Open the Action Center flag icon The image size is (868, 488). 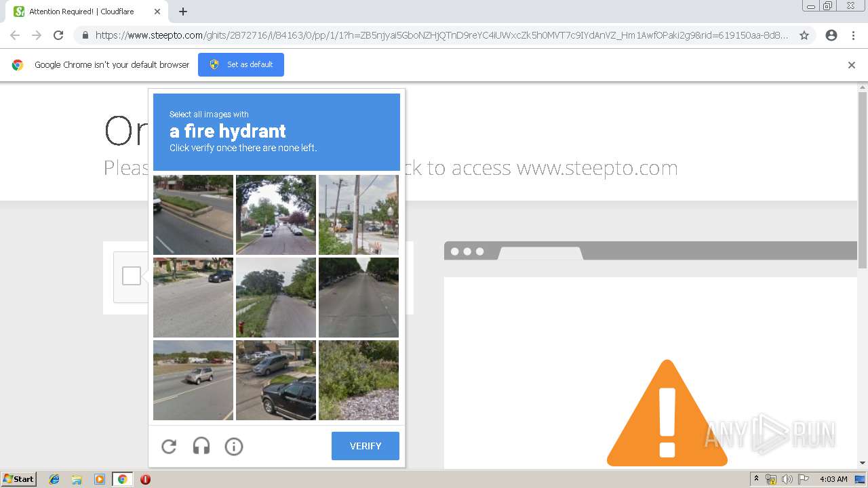(x=804, y=479)
